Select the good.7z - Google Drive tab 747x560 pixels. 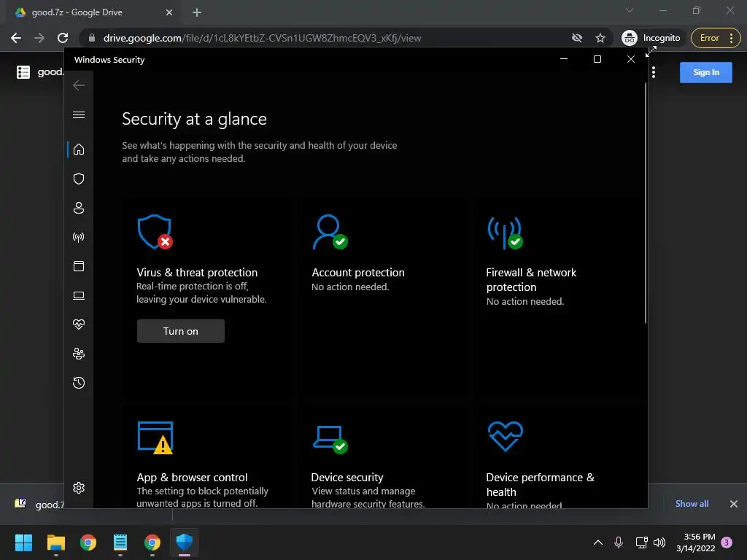point(93,12)
